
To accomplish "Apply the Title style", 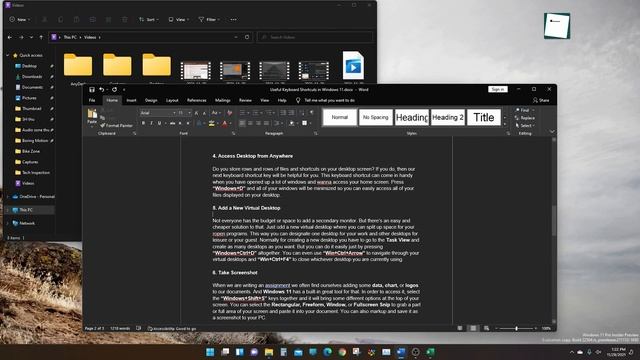I will tap(484, 118).
